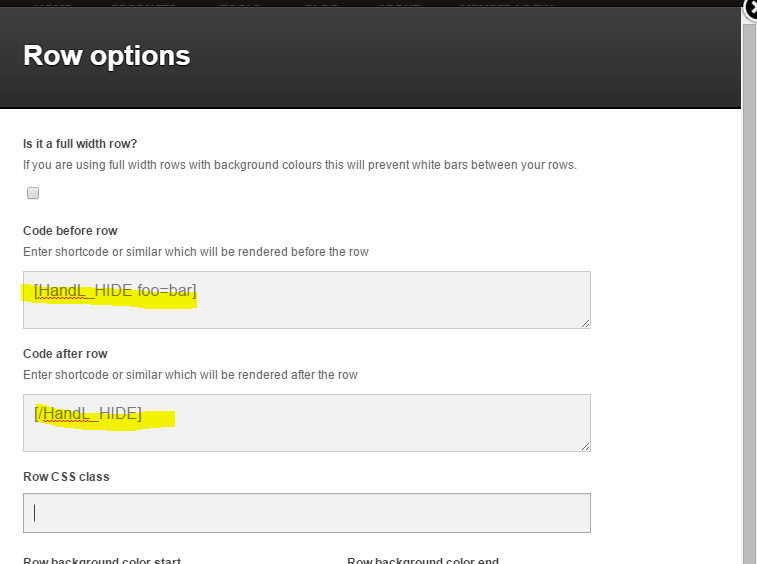Select the 'Row background color start' label
This screenshot has width=757, height=564.
(101, 560)
